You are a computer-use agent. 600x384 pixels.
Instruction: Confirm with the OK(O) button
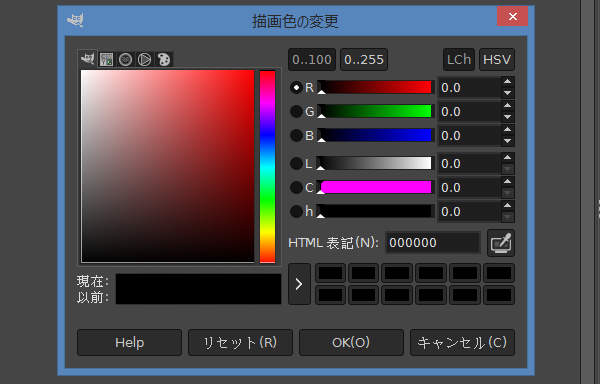[x=351, y=342]
